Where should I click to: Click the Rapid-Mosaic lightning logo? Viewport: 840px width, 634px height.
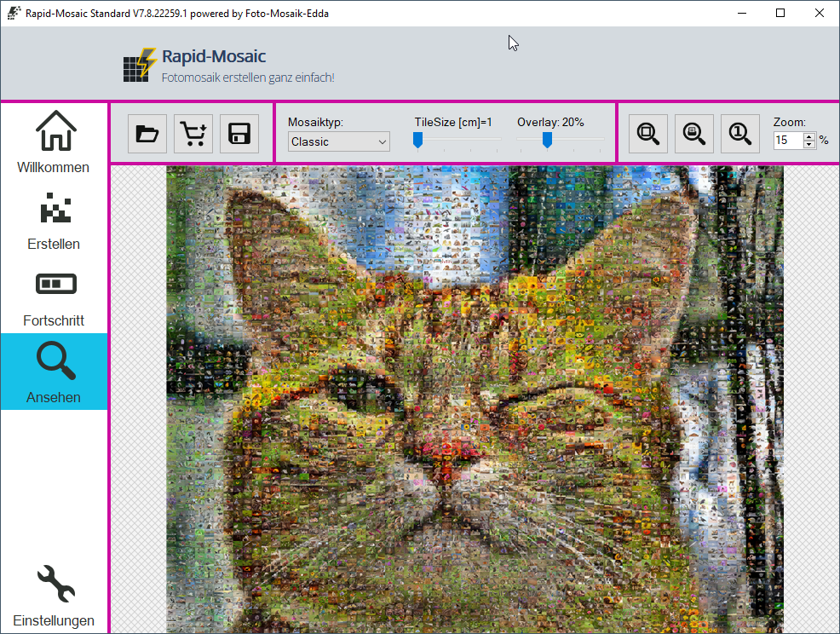(139, 65)
